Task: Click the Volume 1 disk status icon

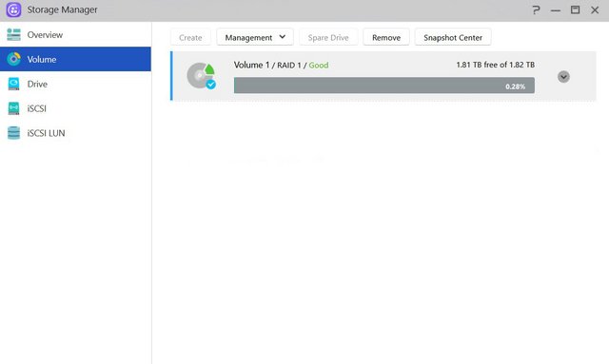Action: coord(201,76)
